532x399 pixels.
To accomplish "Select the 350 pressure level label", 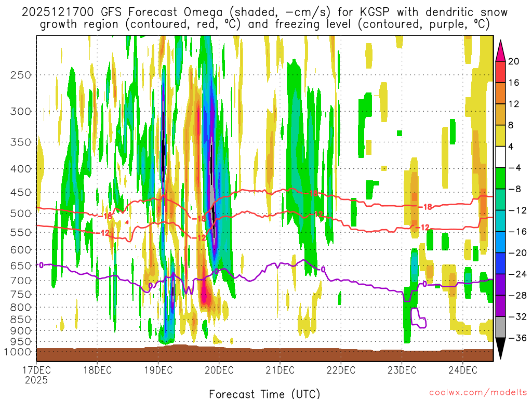I will pos(21,142).
